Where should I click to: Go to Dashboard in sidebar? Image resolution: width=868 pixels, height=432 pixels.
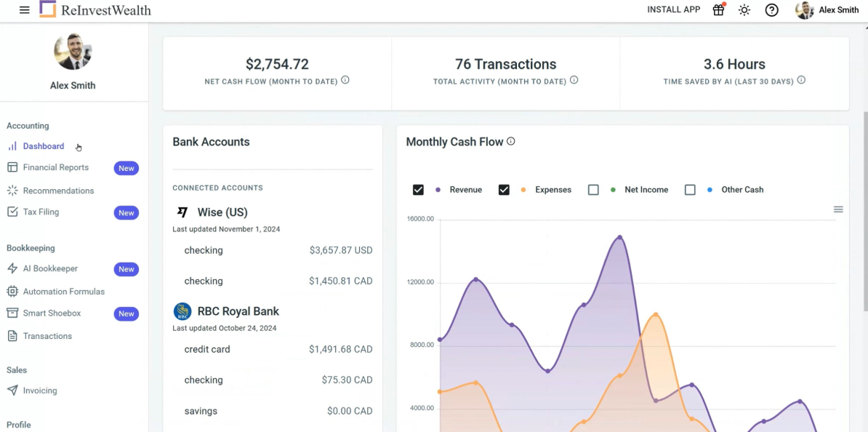pyautogui.click(x=44, y=146)
